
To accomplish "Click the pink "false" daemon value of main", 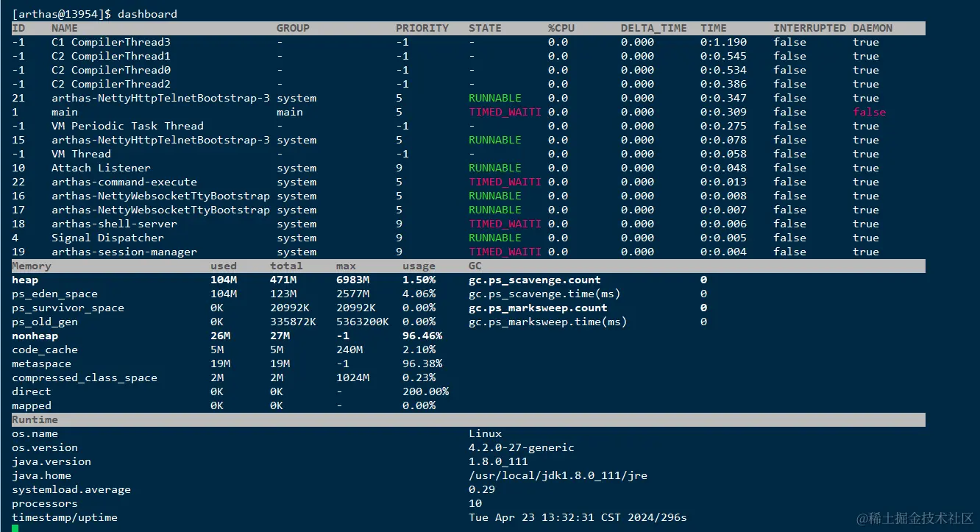I will 869,112.
